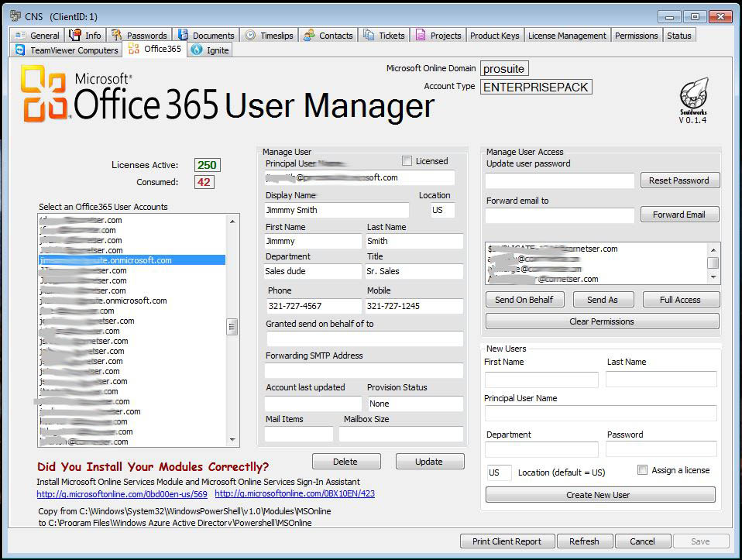This screenshot has width=742, height=560.
Task: Click the Timeslips clock icon
Action: (x=250, y=35)
